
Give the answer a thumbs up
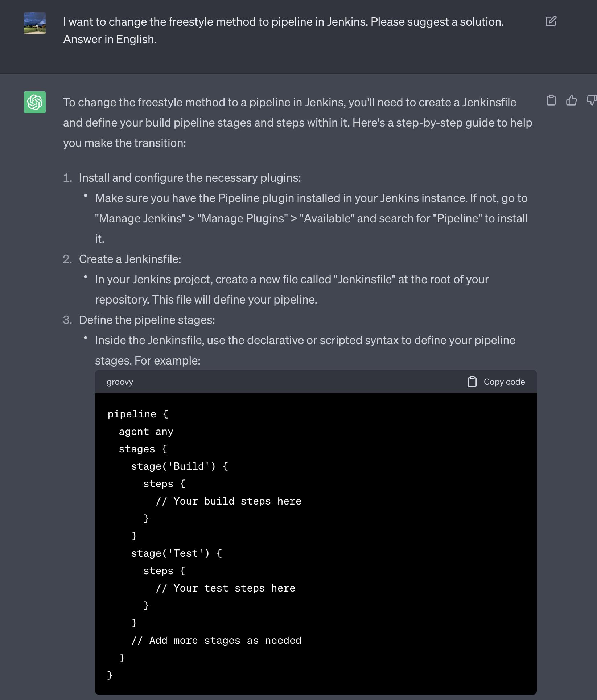click(x=571, y=100)
